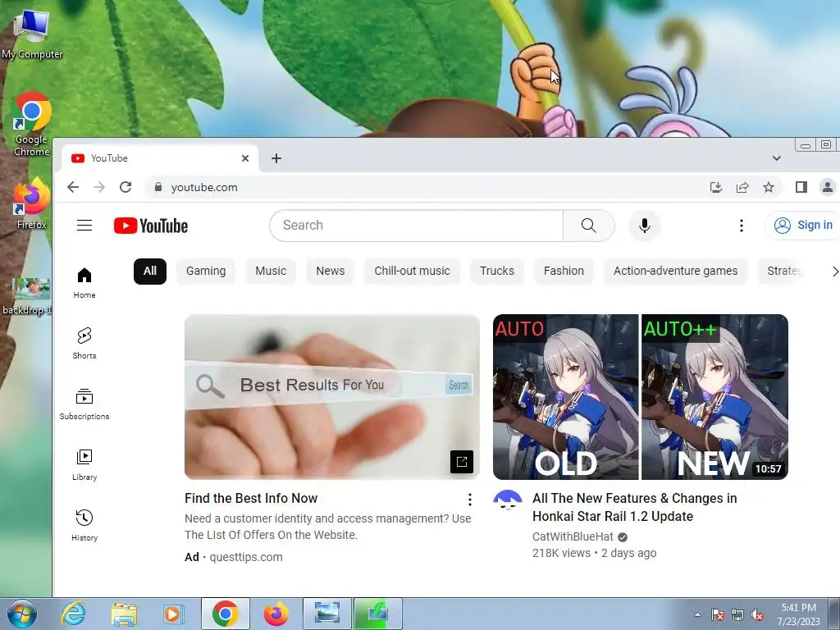840x630 pixels.
Task: Open Shorts in the sidebar
Action: tap(84, 344)
